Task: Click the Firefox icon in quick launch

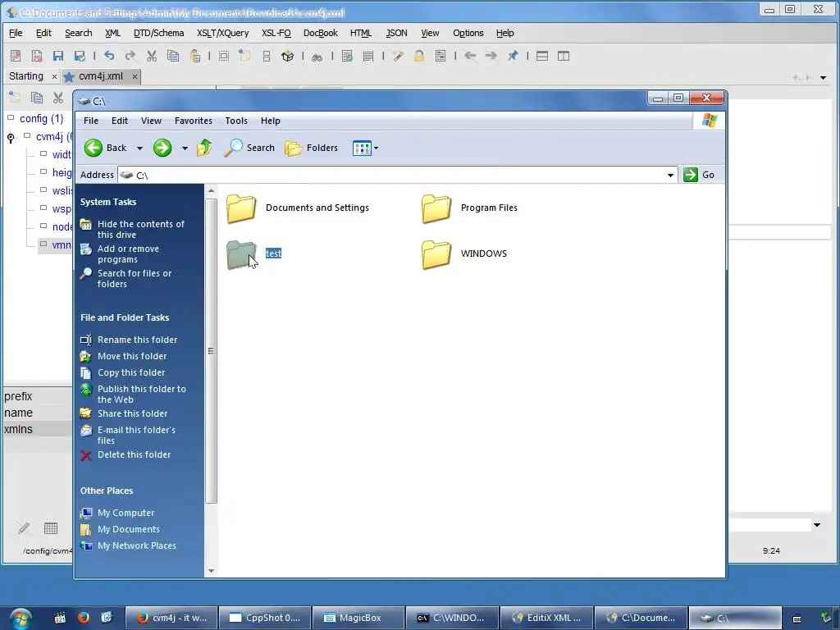Action: click(83, 618)
